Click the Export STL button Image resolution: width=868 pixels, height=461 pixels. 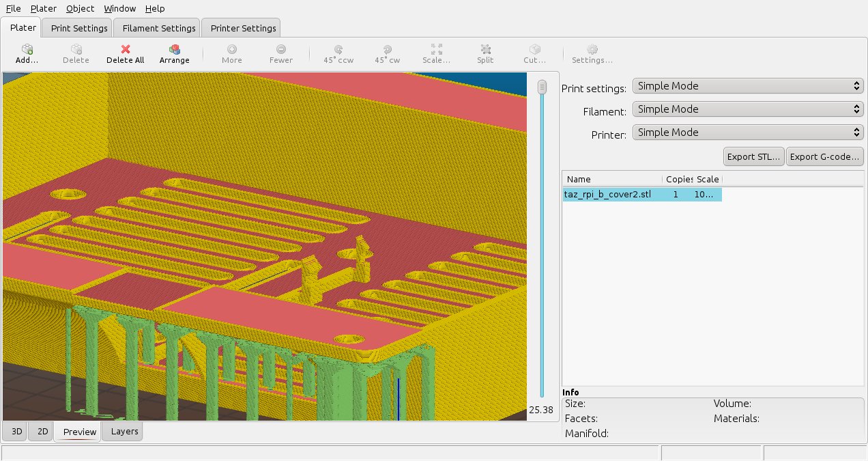click(x=753, y=156)
